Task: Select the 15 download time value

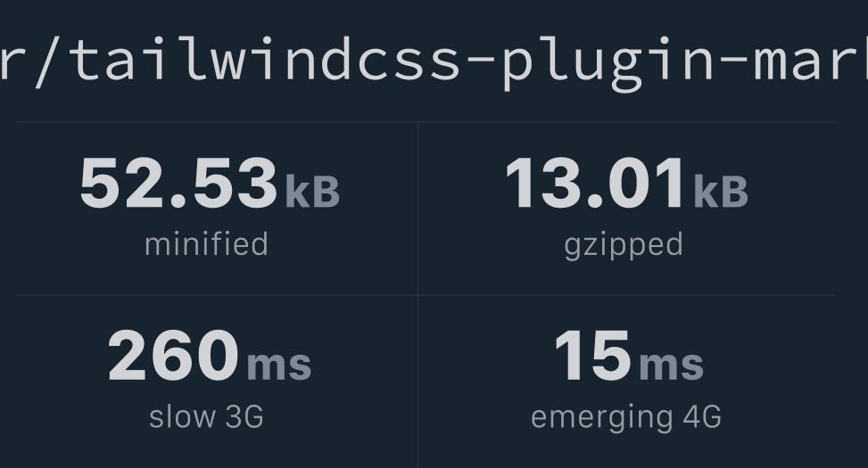Action: tap(592, 355)
